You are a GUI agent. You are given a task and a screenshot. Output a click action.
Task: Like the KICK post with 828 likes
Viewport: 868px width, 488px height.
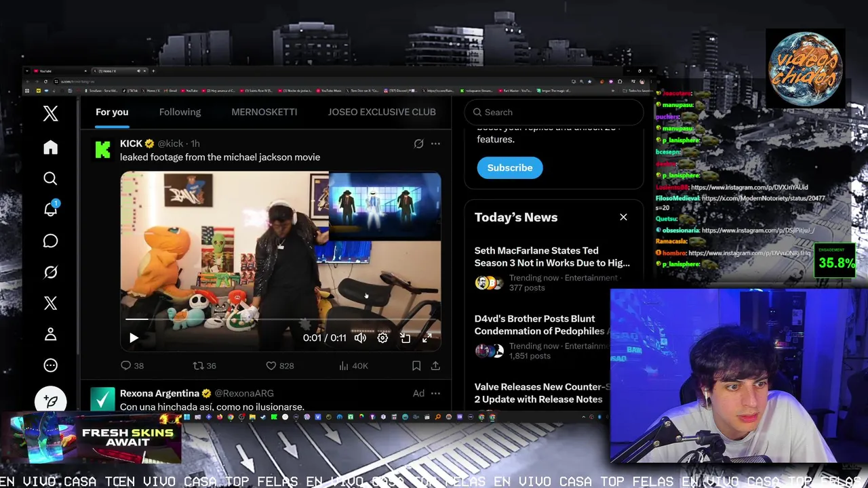pyautogui.click(x=279, y=365)
